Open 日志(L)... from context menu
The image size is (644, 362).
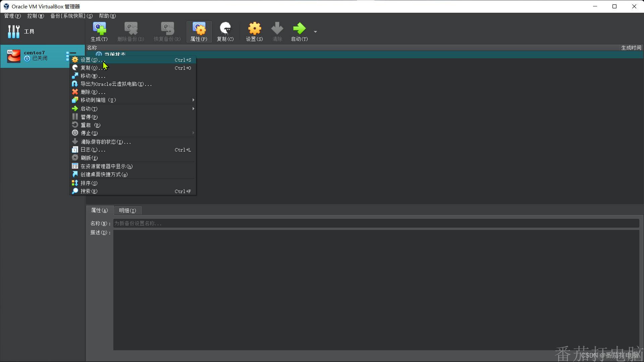pos(133,150)
